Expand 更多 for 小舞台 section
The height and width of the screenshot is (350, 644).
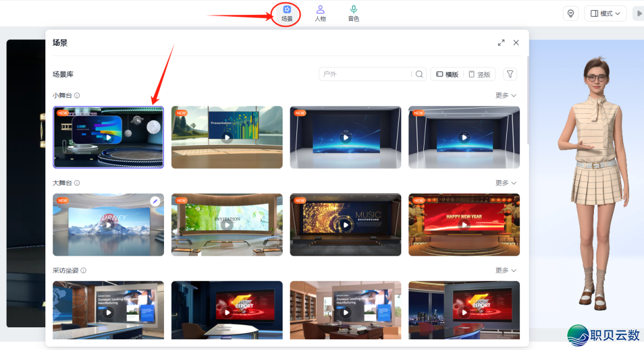point(506,95)
